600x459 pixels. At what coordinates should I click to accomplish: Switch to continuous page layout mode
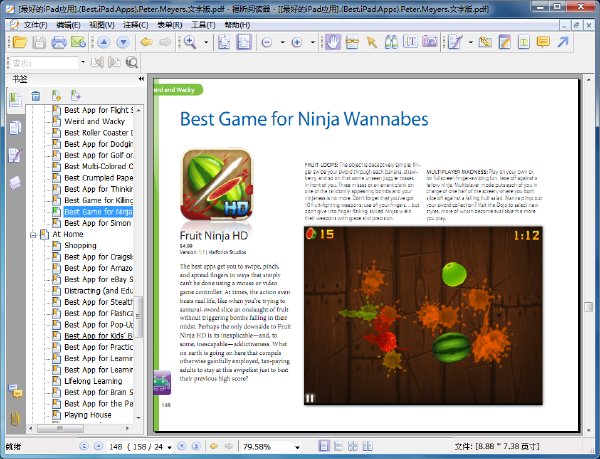(338, 446)
